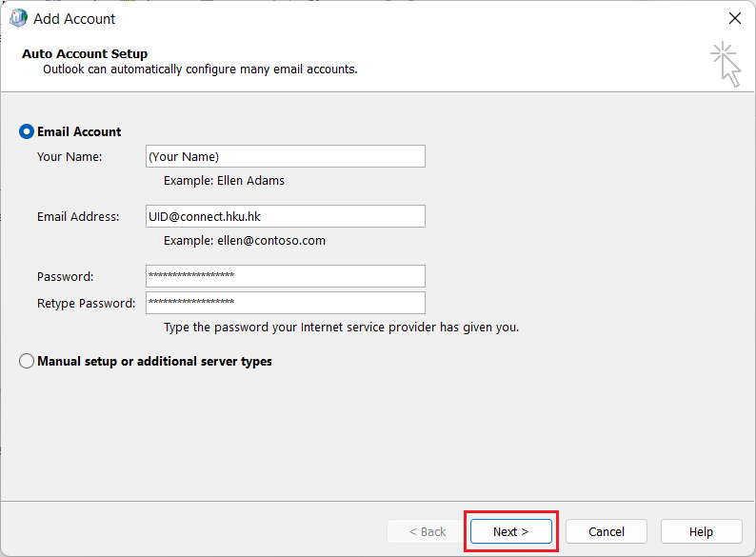Click the Your Name input field
756x557 pixels.
point(286,156)
